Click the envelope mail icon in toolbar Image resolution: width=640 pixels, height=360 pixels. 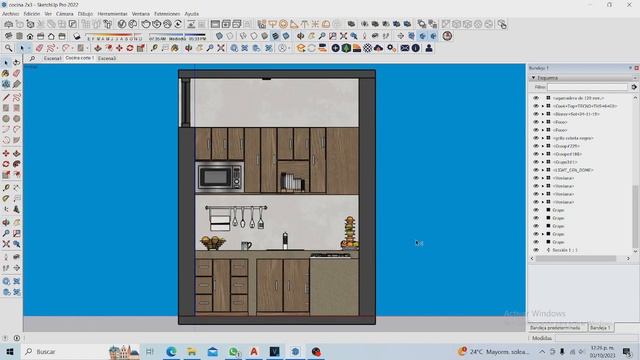404,48
